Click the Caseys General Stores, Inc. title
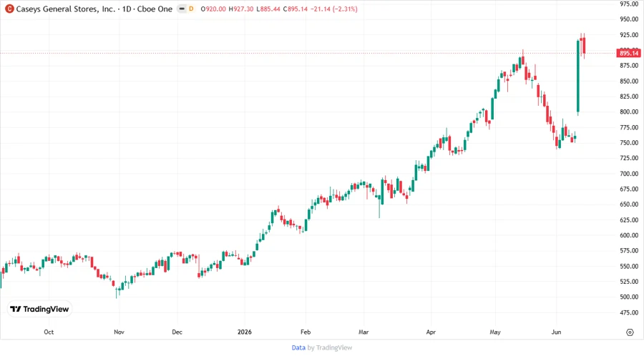The image size is (644, 356). (66, 9)
